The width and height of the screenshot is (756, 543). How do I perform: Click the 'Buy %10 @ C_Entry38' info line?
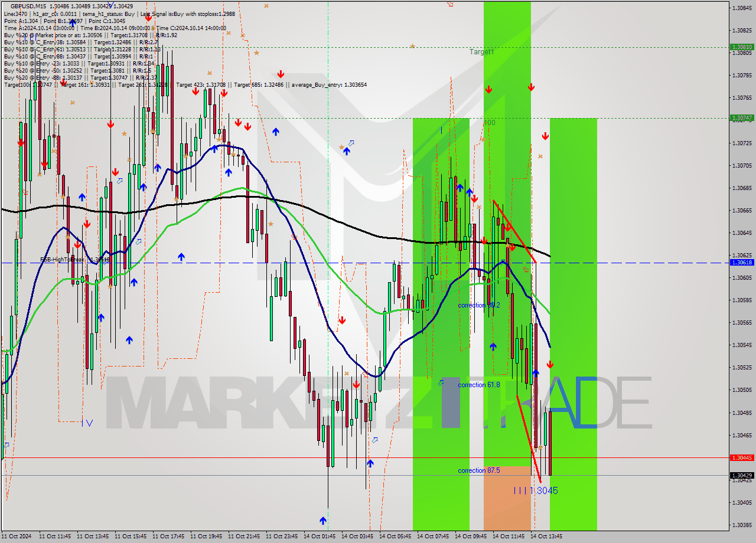pyautogui.click(x=81, y=42)
